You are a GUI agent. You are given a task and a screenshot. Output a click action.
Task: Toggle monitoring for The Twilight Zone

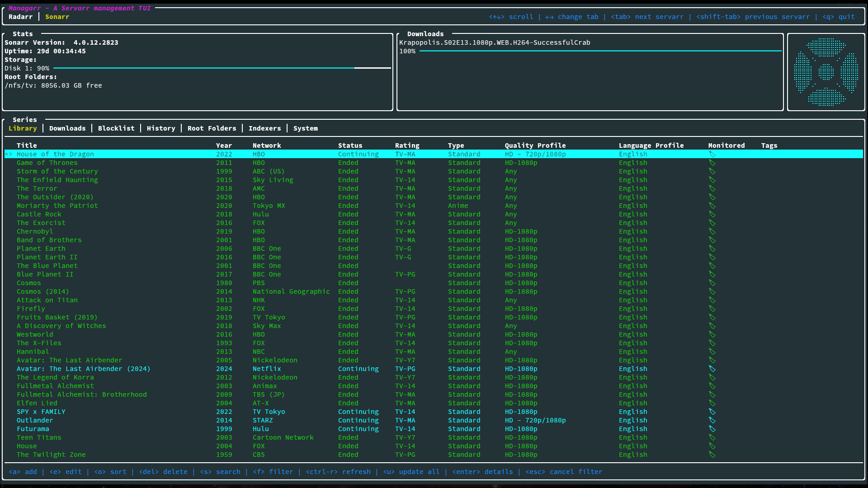712,455
